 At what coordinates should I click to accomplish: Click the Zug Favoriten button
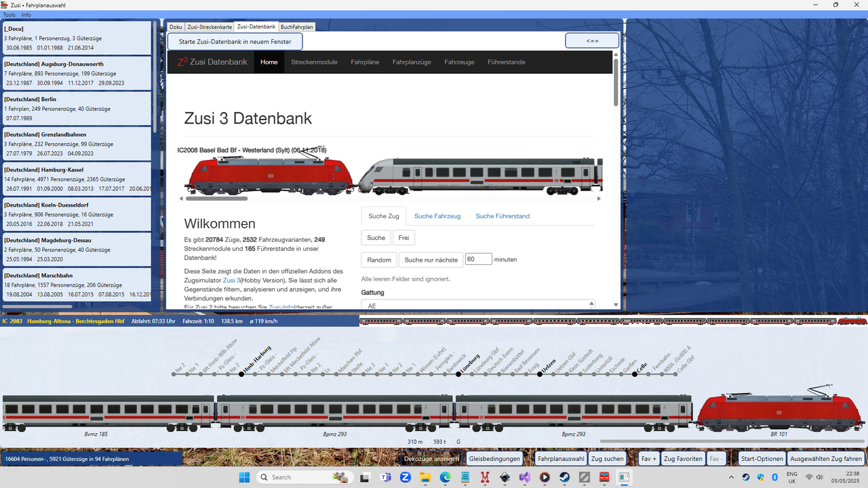point(684,459)
